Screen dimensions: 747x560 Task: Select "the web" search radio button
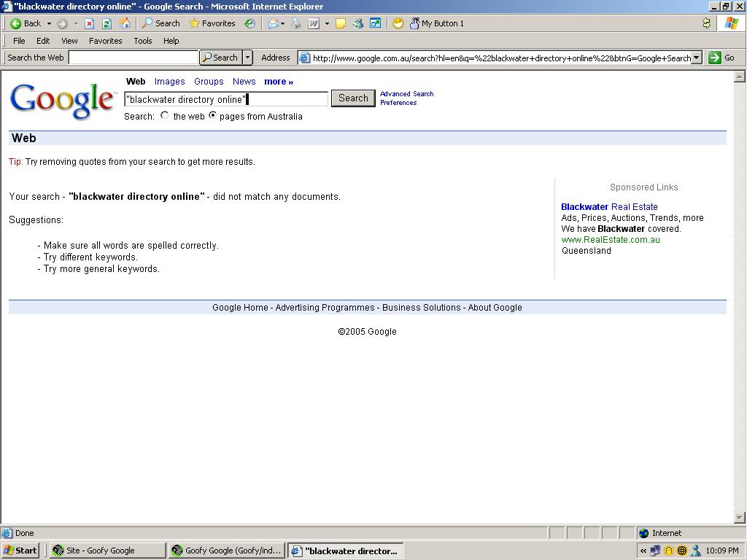point(165,116)
